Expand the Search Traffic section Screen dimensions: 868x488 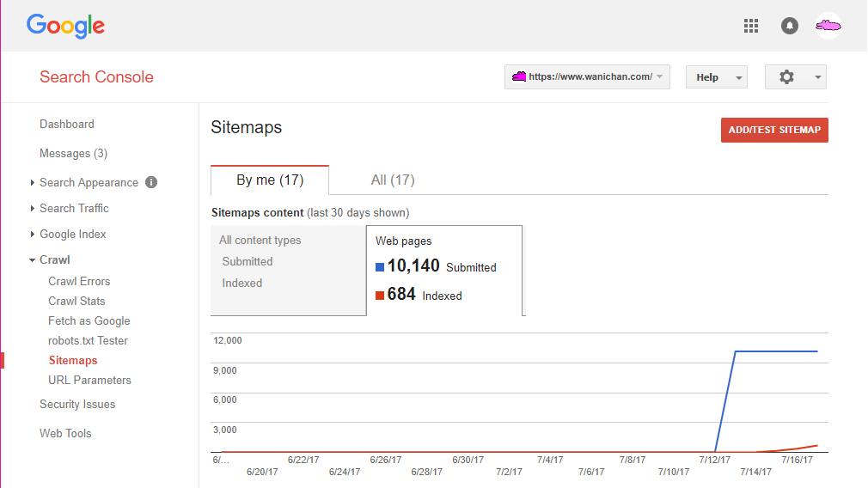coord(32,208)
